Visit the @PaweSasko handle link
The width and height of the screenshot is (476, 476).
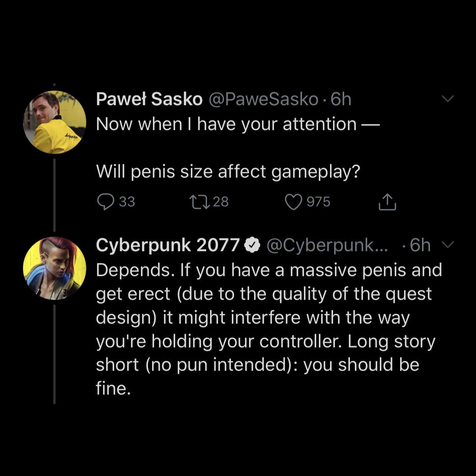tap(263, 99)
